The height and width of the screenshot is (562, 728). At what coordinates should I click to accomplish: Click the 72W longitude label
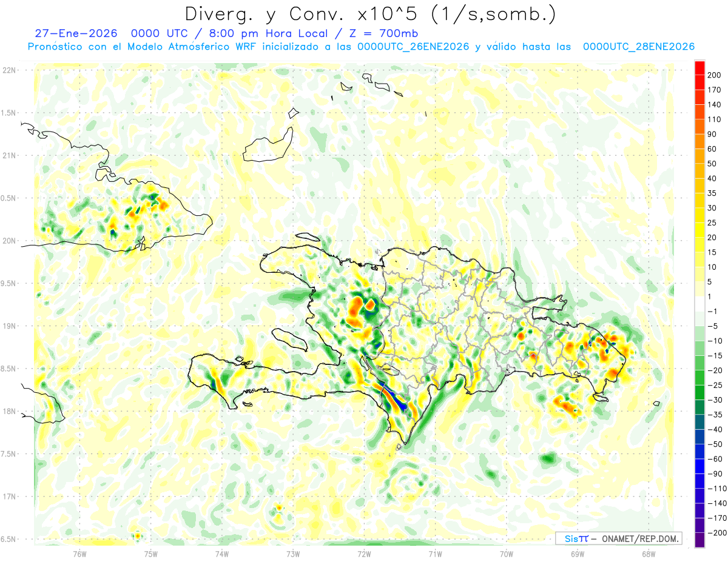pos(364,554)
